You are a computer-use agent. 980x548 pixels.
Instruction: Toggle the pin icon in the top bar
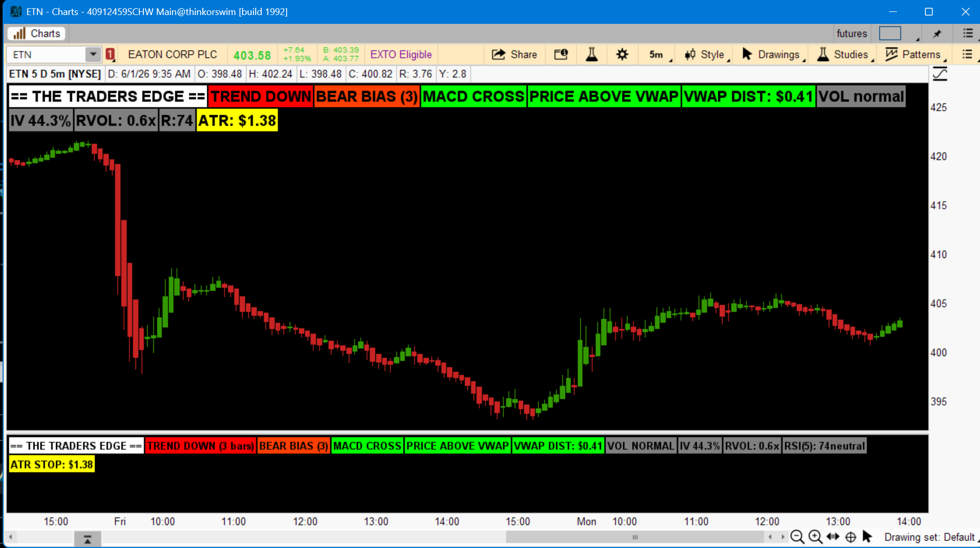[937, 34]
